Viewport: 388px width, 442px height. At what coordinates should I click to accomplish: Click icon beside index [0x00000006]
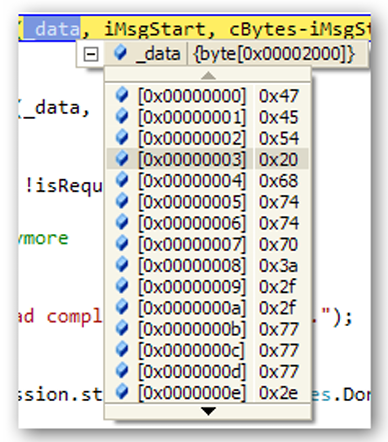pyautogui.click(x=122, y=223)
